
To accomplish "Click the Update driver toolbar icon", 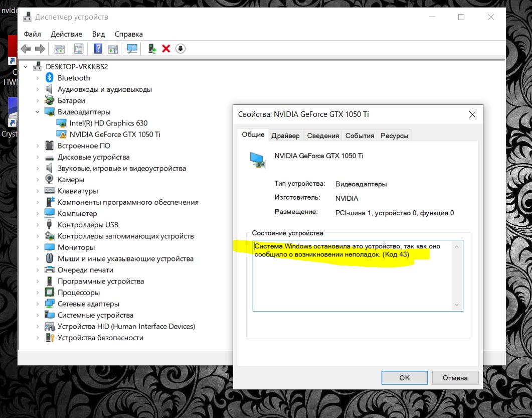I will (152, 49).
